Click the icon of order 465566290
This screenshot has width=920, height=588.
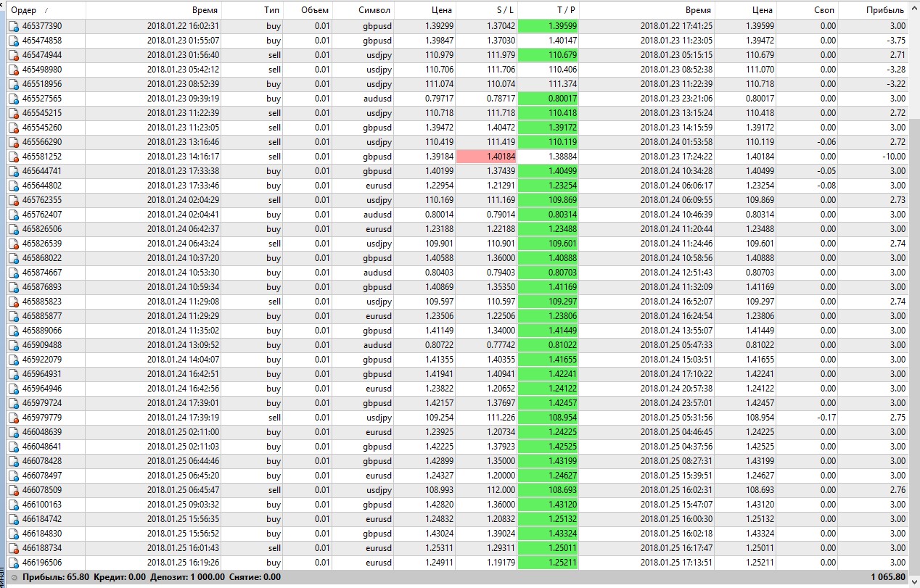[x=14, y=142]
